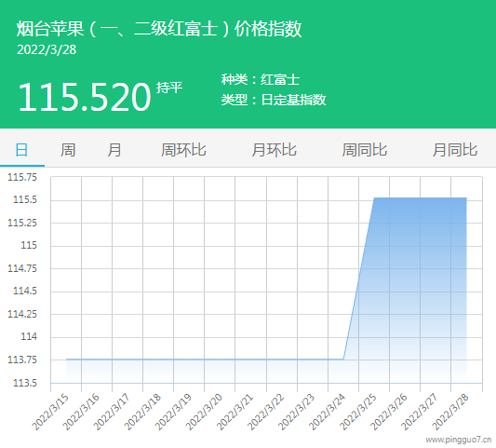Click the 持平 status indicator
The width and height of the screenshot is (496, 448).
pos(169,88)
